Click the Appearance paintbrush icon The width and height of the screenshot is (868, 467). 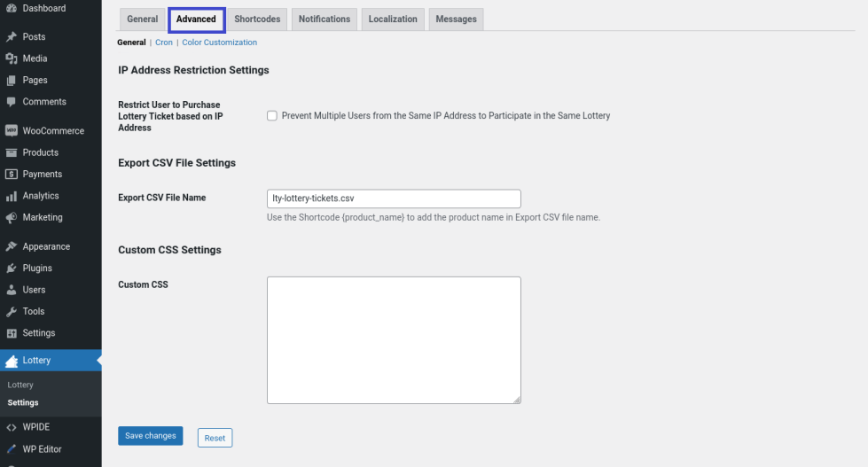[x=12, y=246]
